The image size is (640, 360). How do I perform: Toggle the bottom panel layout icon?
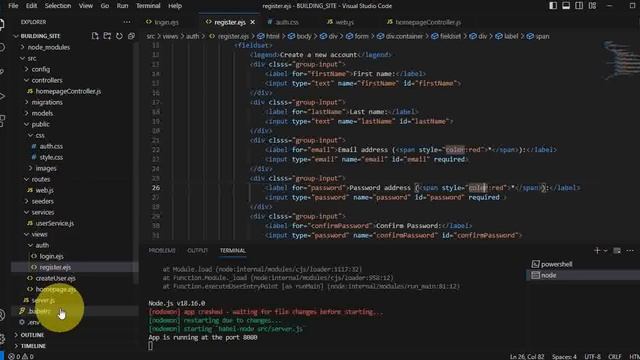[x=566, y=6]
